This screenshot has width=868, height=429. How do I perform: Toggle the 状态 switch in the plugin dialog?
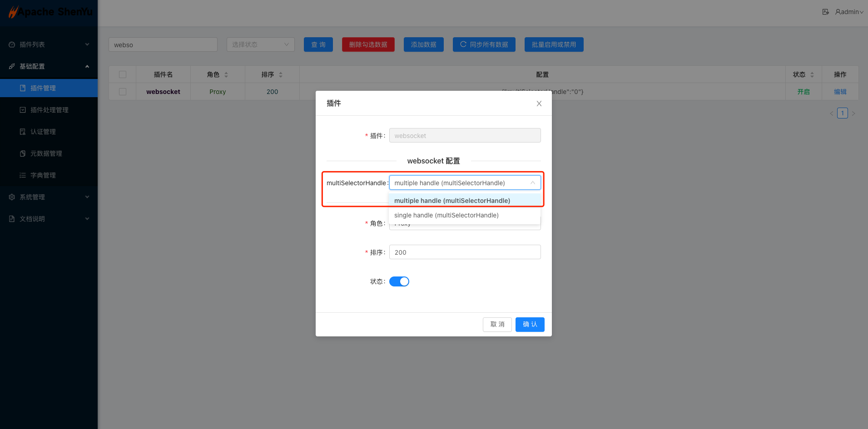(399, 281)
